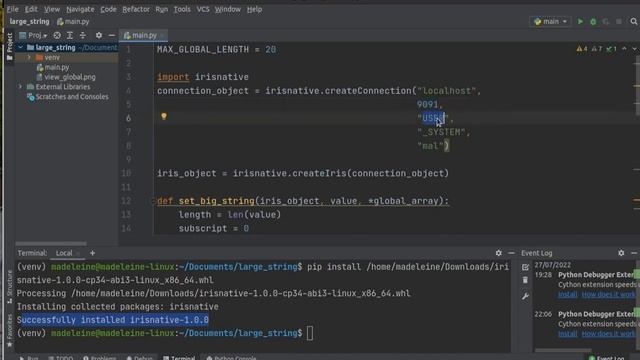The width and height of the screenshot is (640, 360).
Task: Open the File menu
Action: tap(12, 9)
